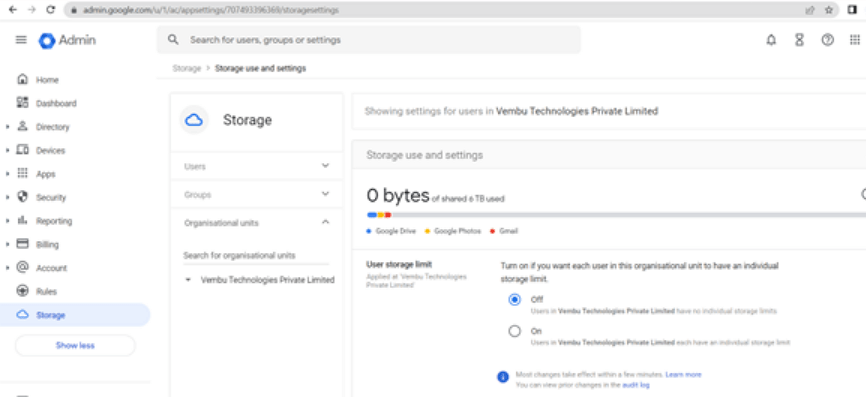Image resolution: width=866 pixels, height=397 pixels.
Task: Expand the Apps section arrow
Action: point(8,174)
